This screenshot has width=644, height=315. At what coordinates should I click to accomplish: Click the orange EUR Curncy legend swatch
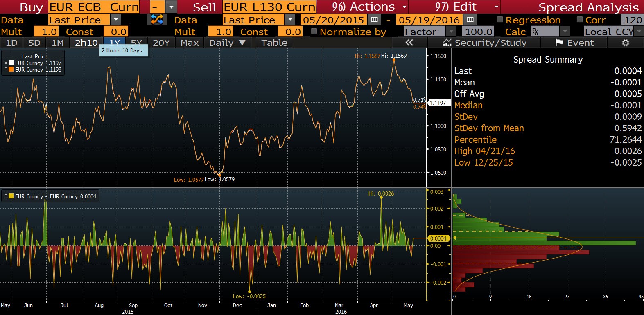11,70
